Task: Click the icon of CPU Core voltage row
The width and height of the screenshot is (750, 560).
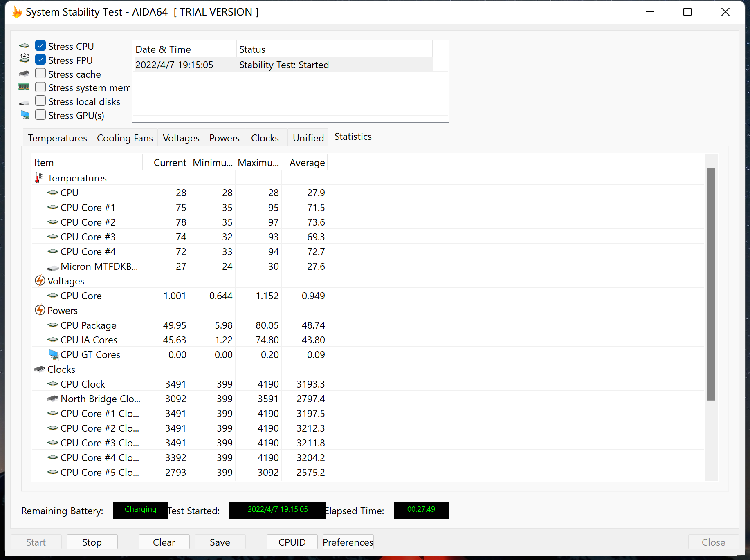Action: [53, 296]
